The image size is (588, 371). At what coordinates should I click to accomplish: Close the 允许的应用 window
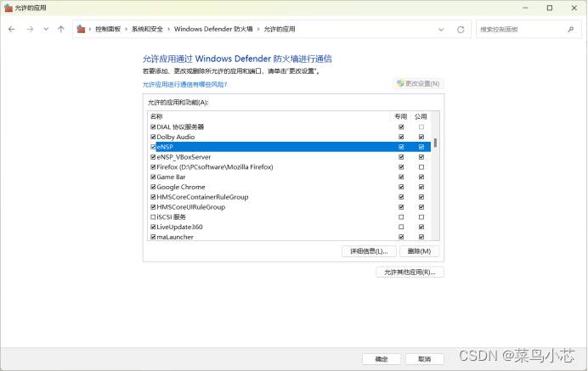[x=574, y=8]
